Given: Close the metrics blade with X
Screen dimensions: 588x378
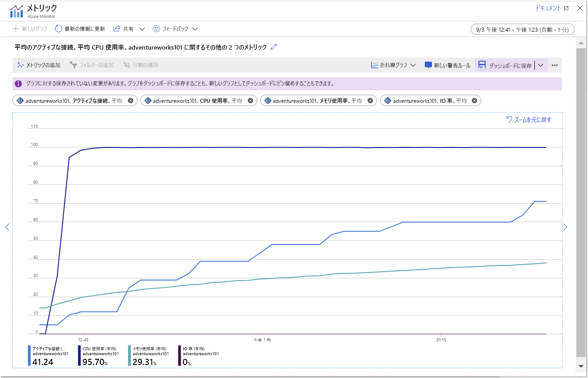Looking at the screenshot, I should click(x=580, y=8).
